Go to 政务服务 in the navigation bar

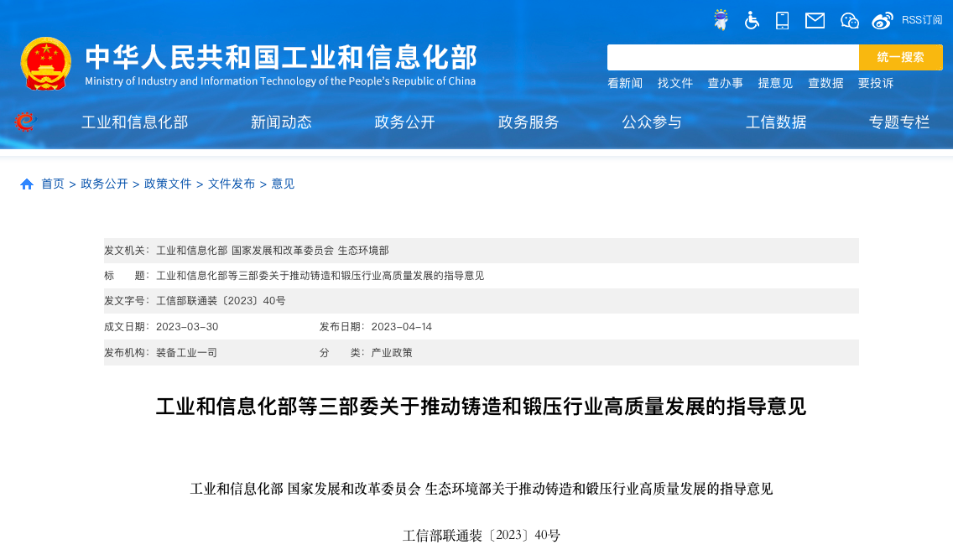click(x=529, y=122)
